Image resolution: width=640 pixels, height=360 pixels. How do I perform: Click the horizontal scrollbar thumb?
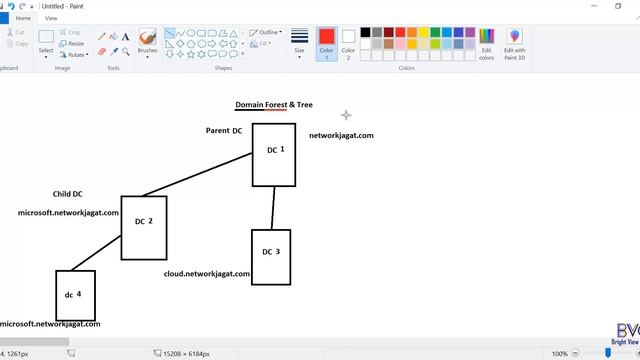click(x=34, y=341)
